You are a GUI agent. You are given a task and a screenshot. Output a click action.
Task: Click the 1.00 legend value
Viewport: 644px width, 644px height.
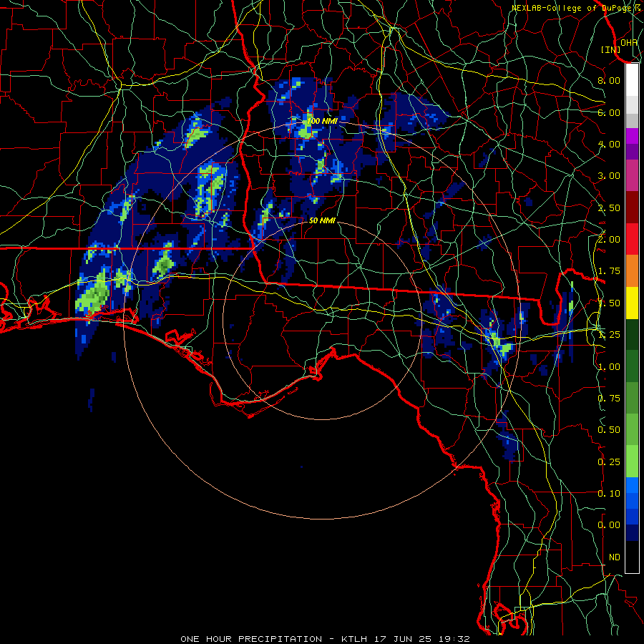point(609,367)
